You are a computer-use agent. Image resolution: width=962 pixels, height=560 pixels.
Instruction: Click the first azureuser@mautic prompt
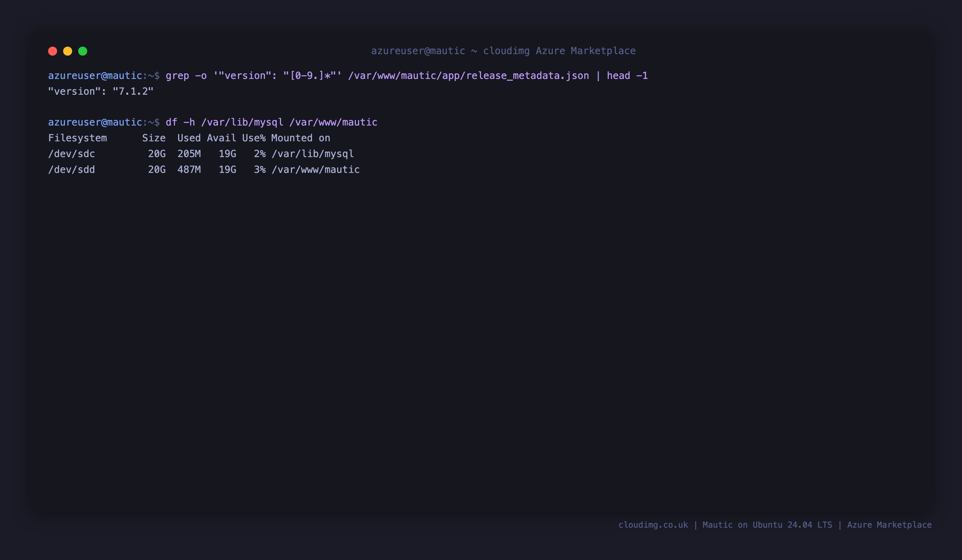coord(95,76)
